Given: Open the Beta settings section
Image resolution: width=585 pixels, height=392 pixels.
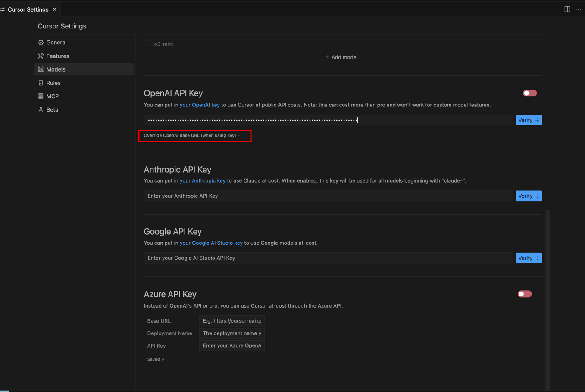Looking at the screenshot, I should coord(84,109).
